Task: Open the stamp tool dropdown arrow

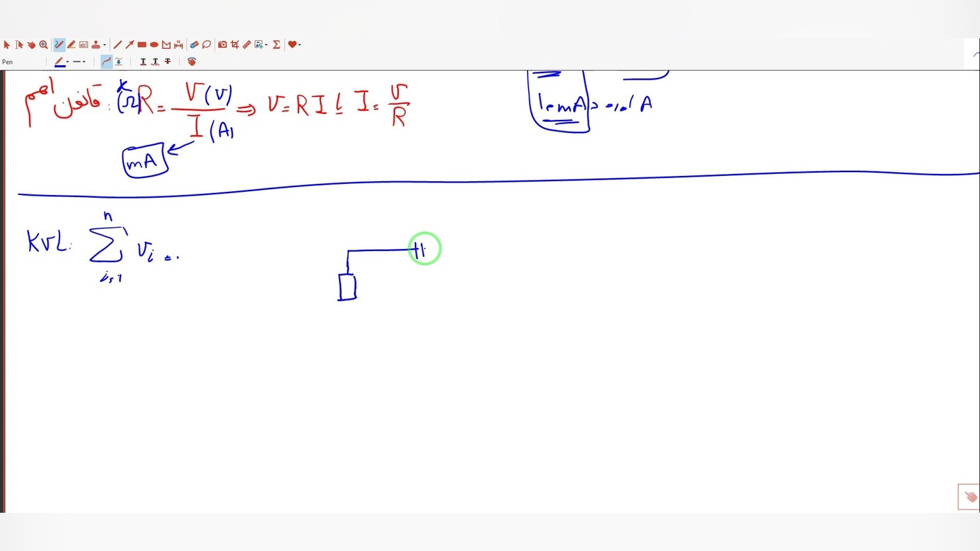Action: (104, 45)
